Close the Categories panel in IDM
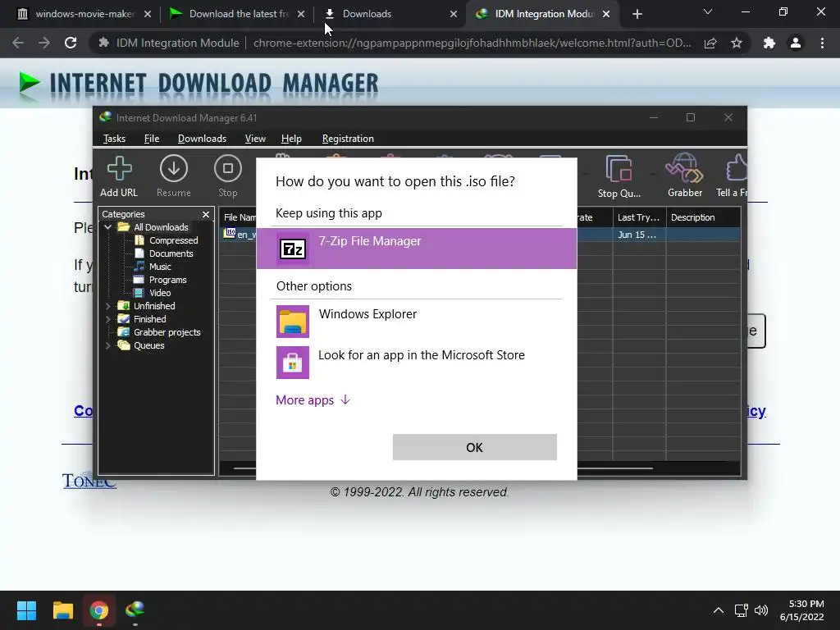Image resolution: width=840 pixels, height=630 pixels. tap(206, 214)
